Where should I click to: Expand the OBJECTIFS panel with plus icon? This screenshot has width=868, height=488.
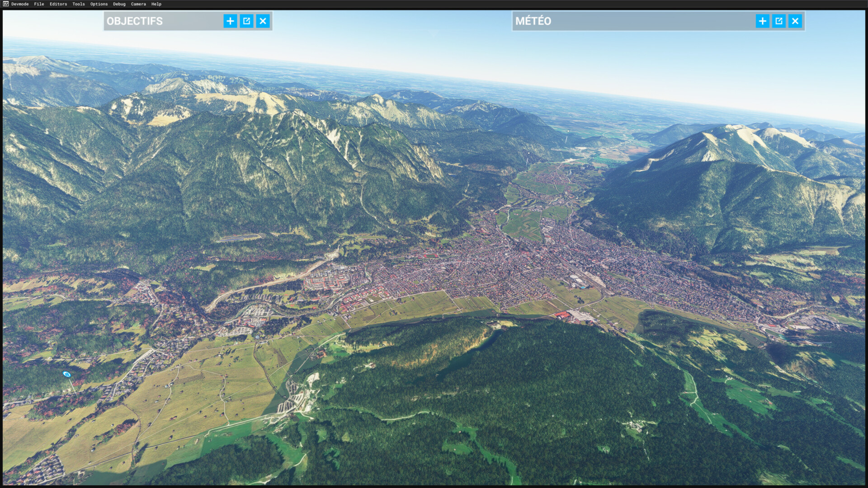click(230, 21)
